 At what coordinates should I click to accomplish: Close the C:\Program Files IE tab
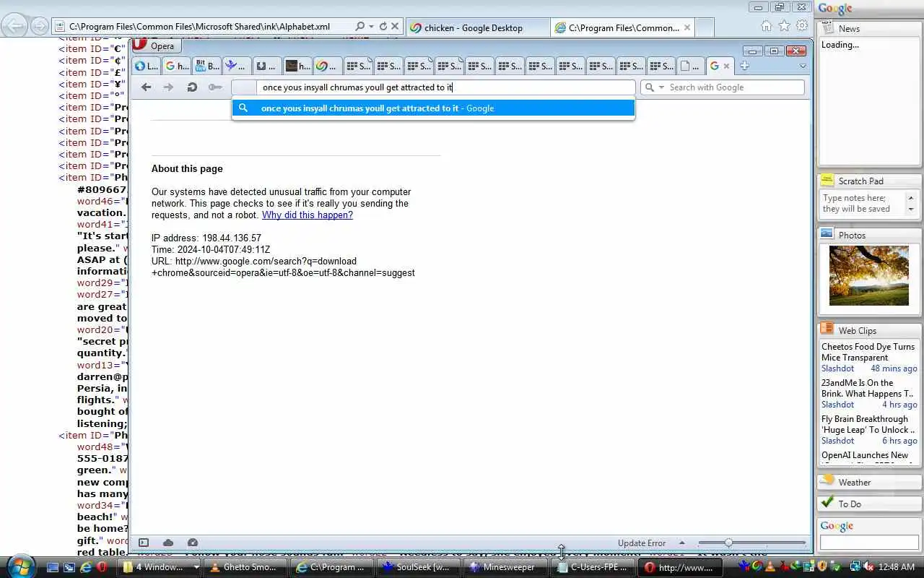click(687, 27)
